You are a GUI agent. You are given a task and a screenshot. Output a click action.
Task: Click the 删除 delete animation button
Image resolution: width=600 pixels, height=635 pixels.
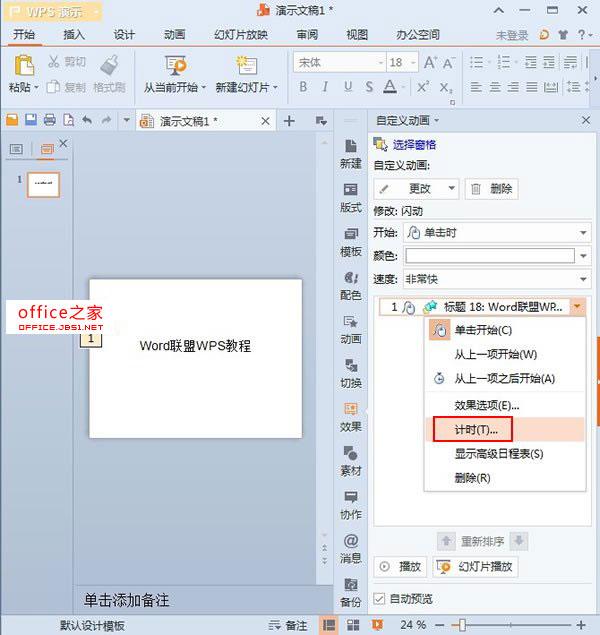click(x=491, y=189)
